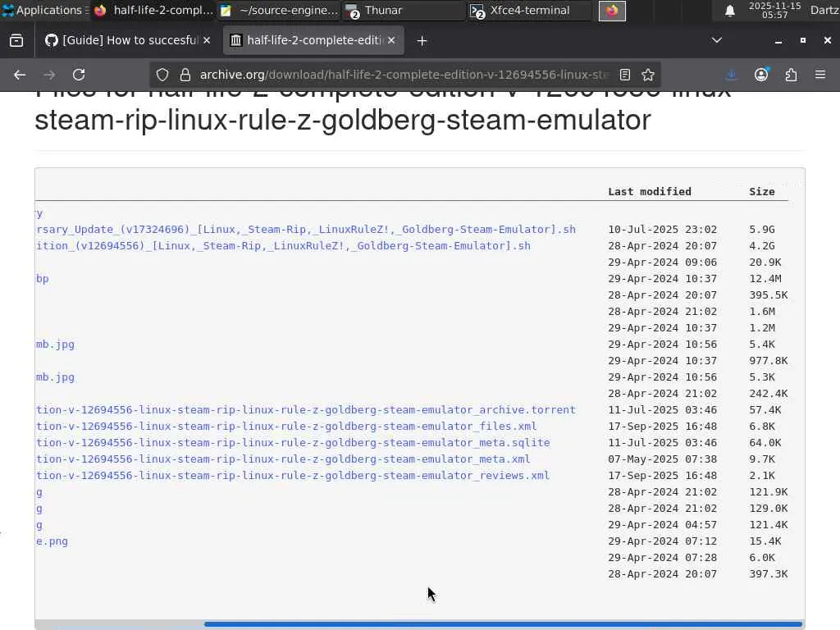Toggle reader view icon in address bar

pos(624,75)
